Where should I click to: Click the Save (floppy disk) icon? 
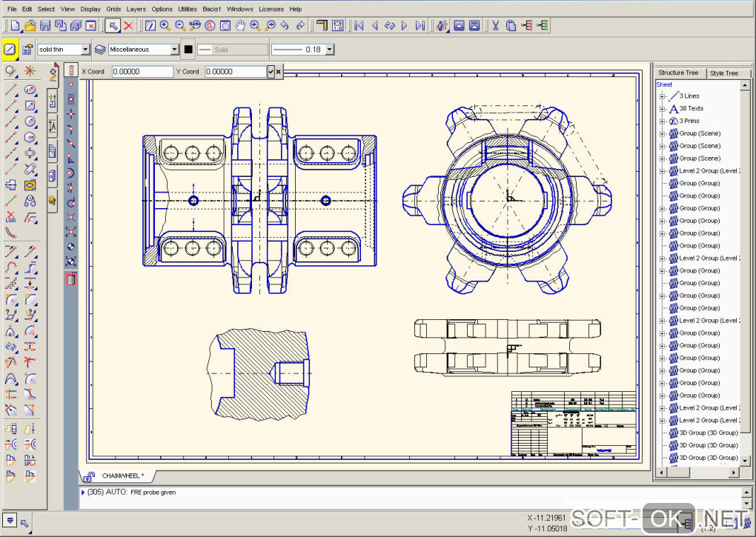(x=44, y=26)
